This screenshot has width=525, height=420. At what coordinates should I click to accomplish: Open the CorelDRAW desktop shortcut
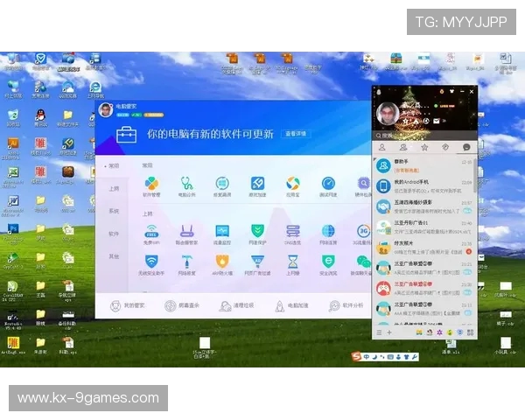(13, 291)
